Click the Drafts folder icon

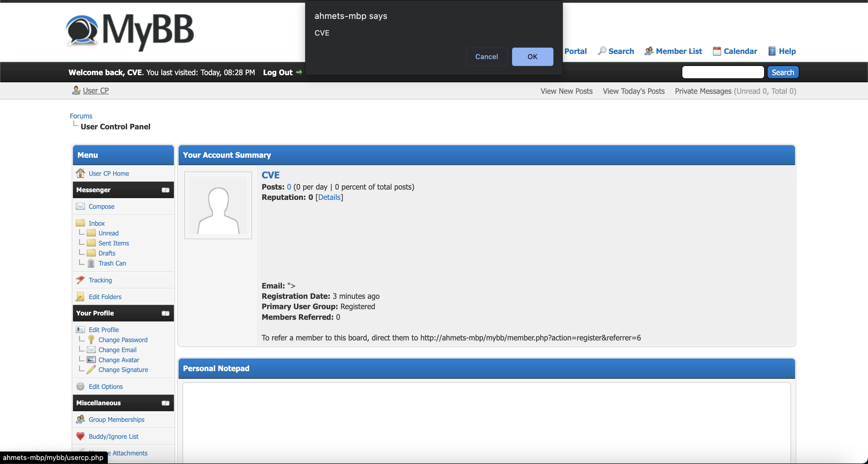coord(91,253)
